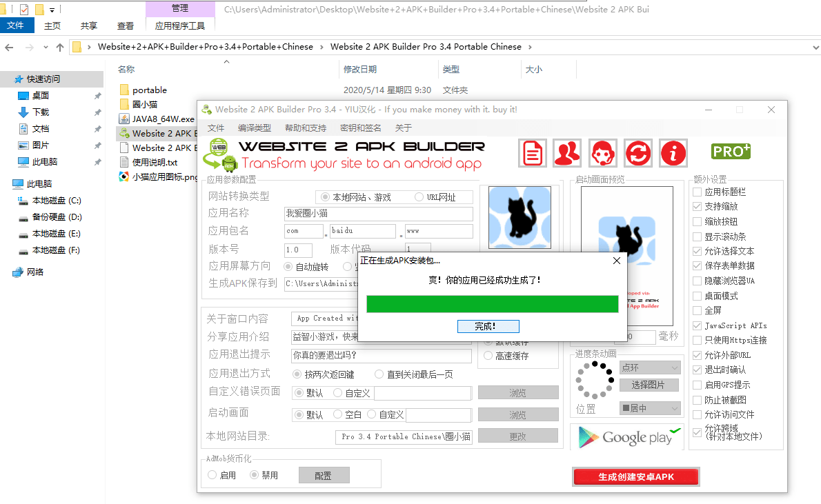Open recent locations dropdown arrow
Viewport: 821px width, 504px height.
pos(46,47)
